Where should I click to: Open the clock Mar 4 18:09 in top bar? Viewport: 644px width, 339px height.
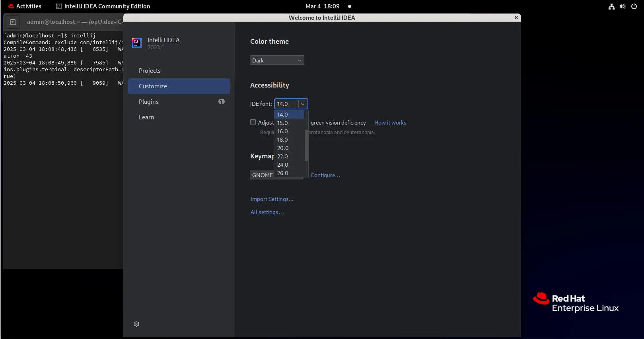point(323,6)
